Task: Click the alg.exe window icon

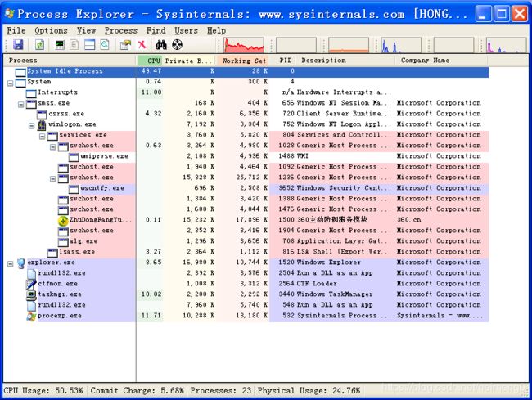Action: pyautogui.click(x=63, y=242)
